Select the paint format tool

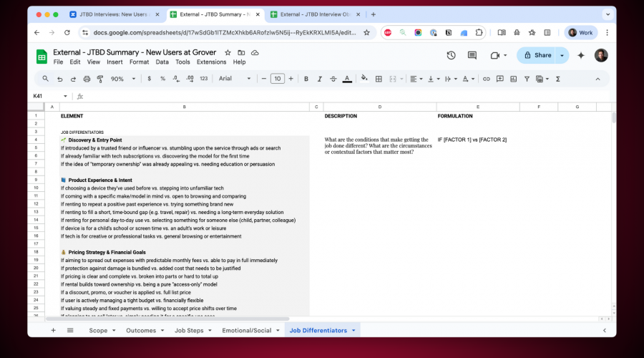[99, 79]
